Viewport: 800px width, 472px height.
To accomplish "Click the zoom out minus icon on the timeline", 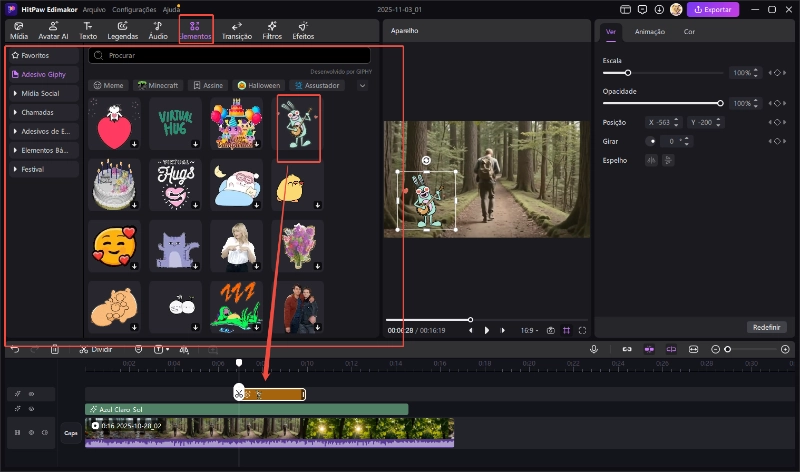I will [715, 350].
